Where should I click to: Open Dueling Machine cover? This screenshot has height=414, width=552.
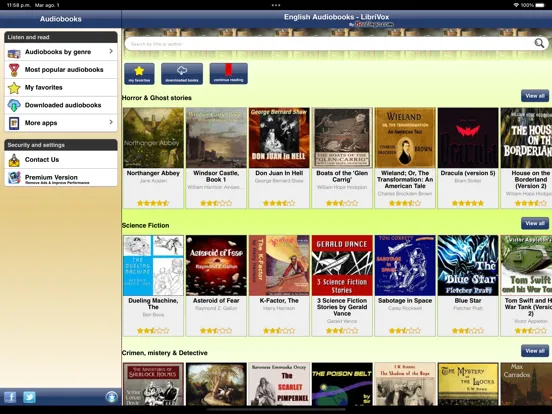pos(153,265)
